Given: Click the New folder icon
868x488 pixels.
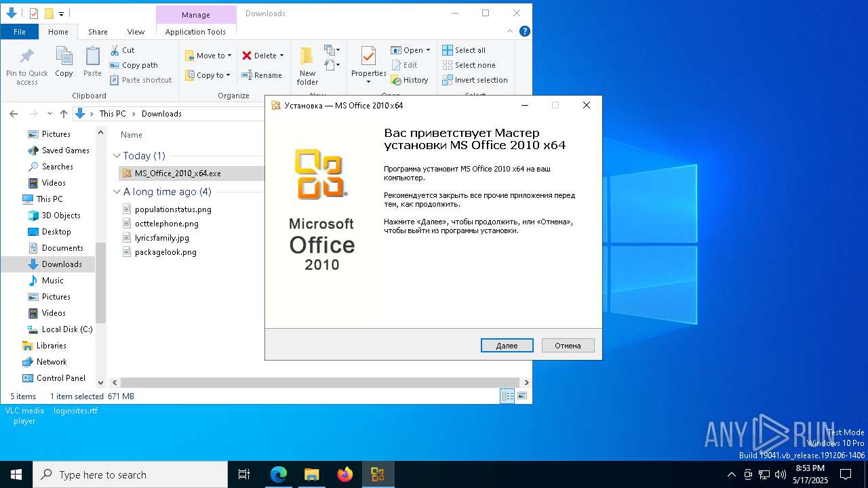Looking at the screenshot, I should [x=307, y=56].
